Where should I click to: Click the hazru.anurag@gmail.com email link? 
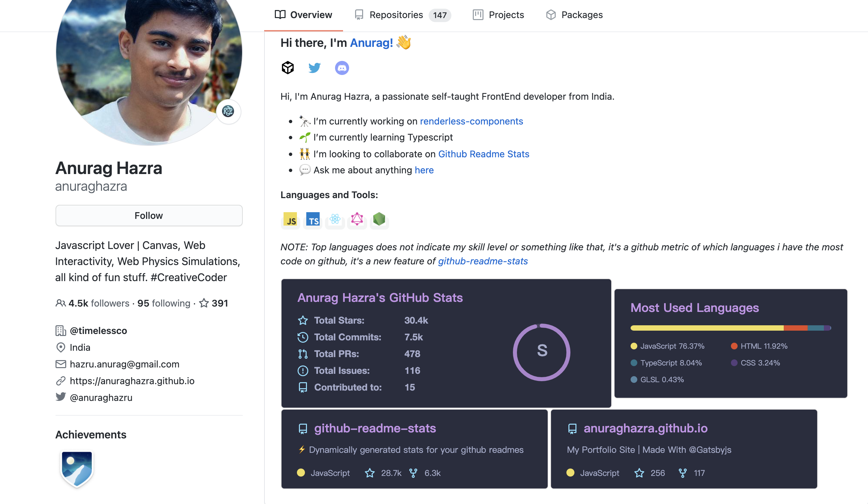(124, 364)
